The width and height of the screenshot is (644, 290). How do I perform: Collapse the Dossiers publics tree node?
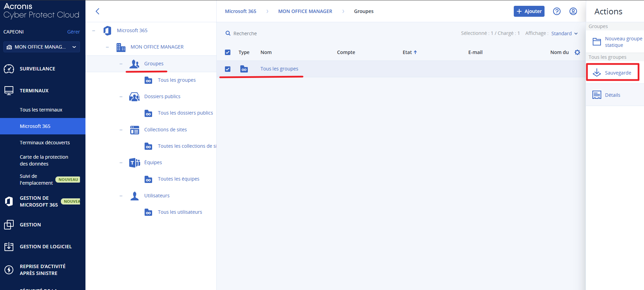(121, 97)
